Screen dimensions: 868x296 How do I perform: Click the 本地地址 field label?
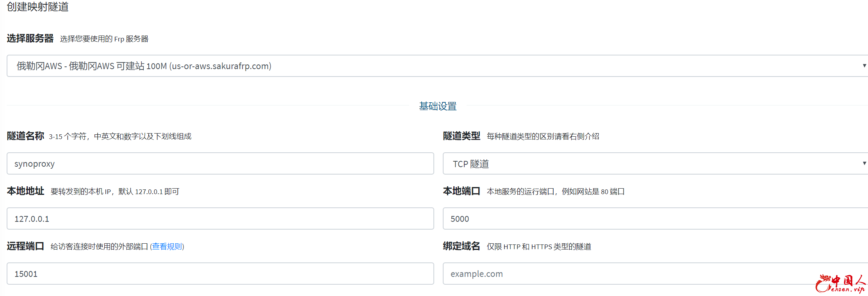25,191
